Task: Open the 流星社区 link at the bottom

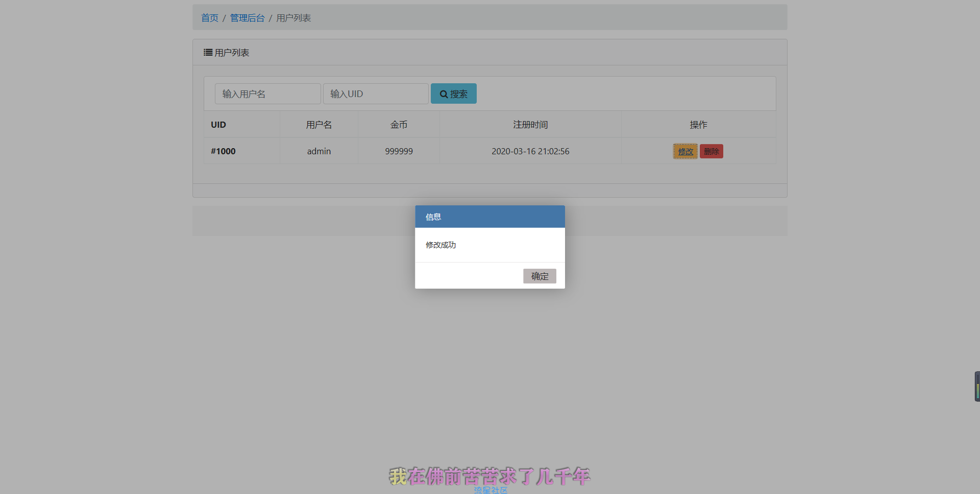Action: pyautogui.click(x=490, y=490)
